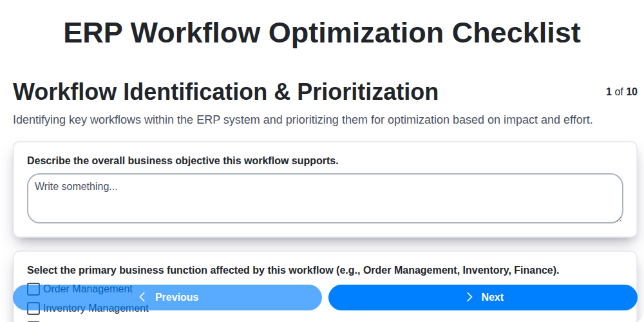Tick the Inventory Management checkbox
Image resolution: width=644 pixels, height=322 pixels.
[33, 308]
